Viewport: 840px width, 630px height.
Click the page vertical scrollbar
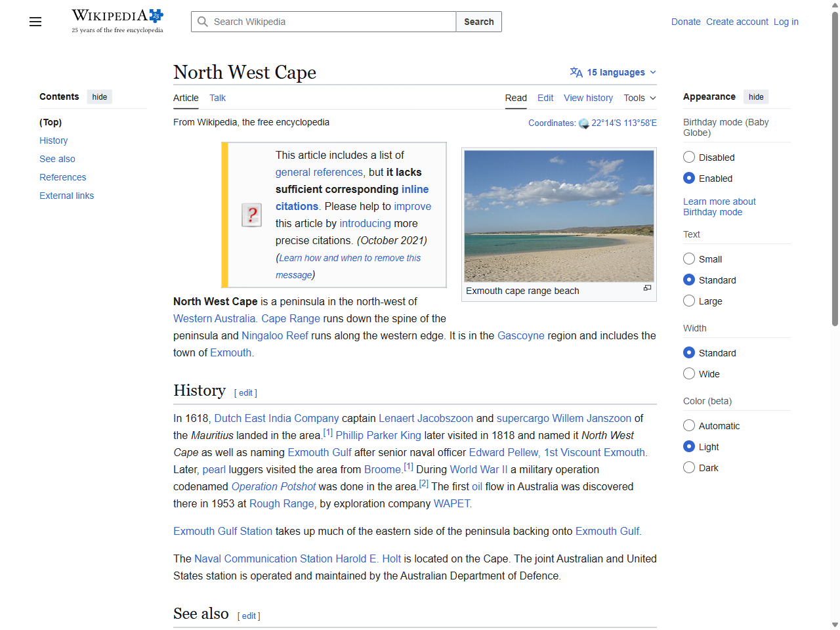(835, 167)
